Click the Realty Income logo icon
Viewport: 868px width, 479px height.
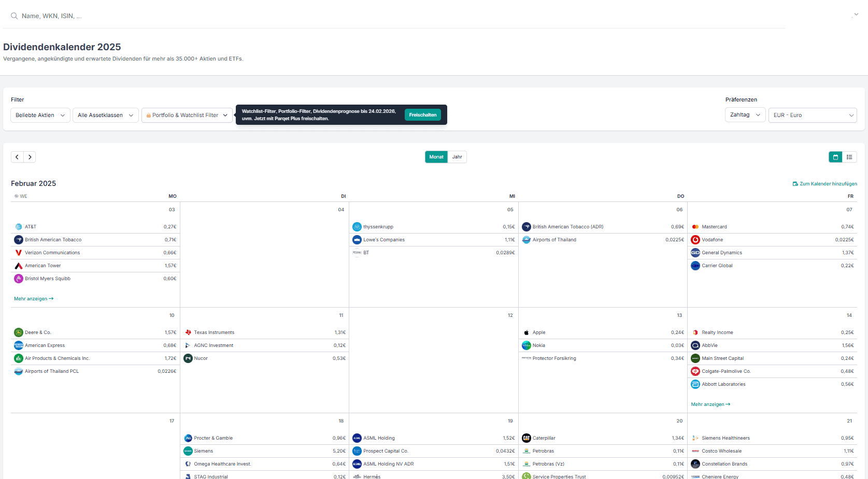click(695, 332)
